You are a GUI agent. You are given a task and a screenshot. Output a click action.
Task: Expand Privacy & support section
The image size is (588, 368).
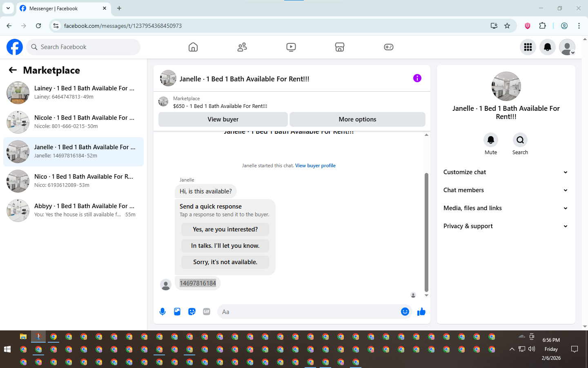(x=506, y=226)
